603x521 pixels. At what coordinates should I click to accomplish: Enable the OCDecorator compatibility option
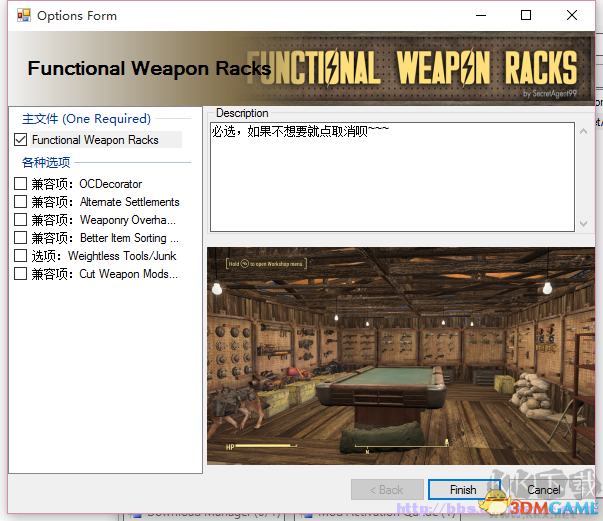click(x=20, y=183)
